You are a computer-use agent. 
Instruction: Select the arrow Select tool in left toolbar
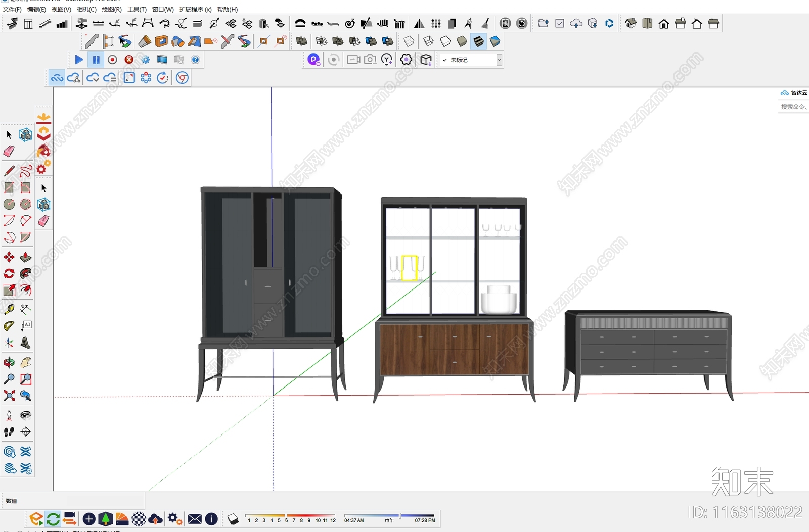[9, 135]
